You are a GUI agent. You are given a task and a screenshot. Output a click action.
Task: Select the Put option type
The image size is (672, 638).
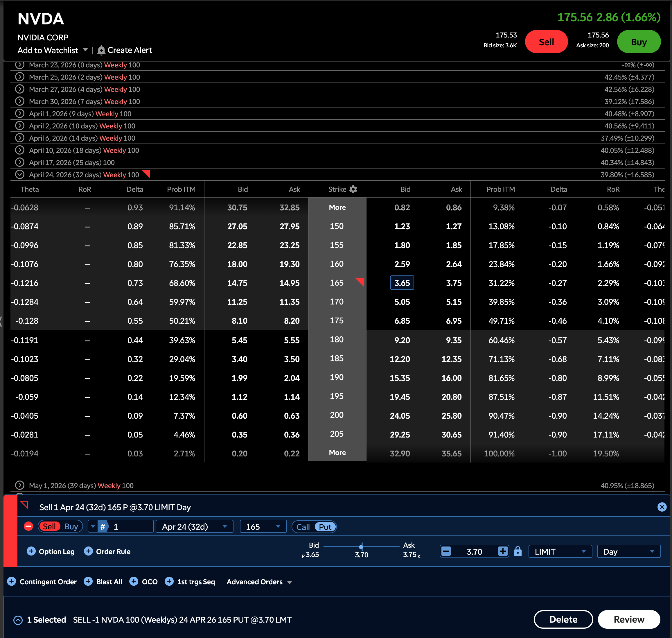point(325,527)
